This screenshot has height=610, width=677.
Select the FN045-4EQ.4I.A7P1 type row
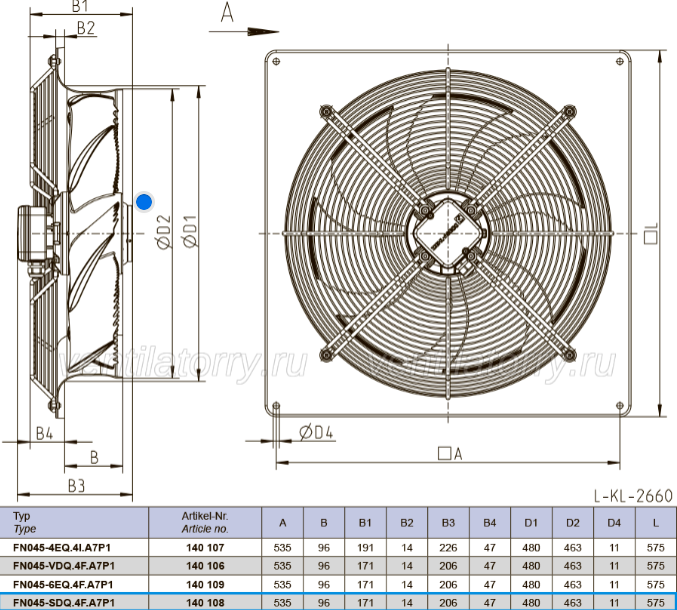pyautogui.click(x=62, y=548)
